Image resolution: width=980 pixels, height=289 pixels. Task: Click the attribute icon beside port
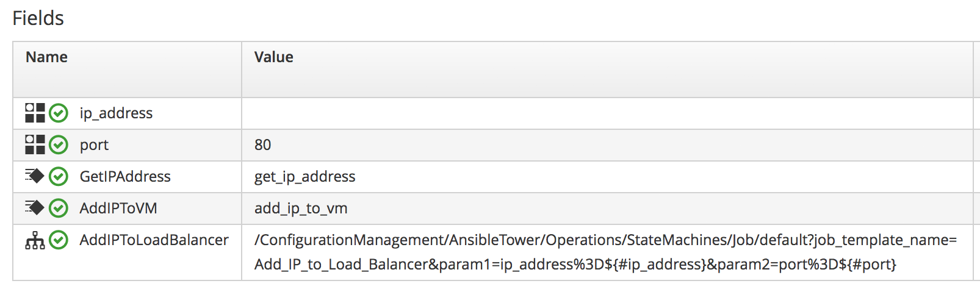tap(35, 144)
